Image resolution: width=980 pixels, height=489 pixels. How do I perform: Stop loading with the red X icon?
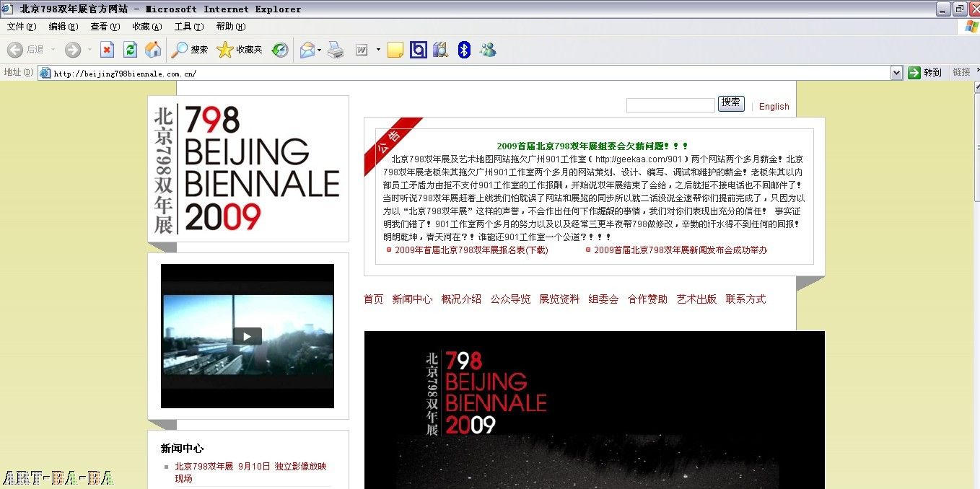pyautogui.click(x=107, y=50)
